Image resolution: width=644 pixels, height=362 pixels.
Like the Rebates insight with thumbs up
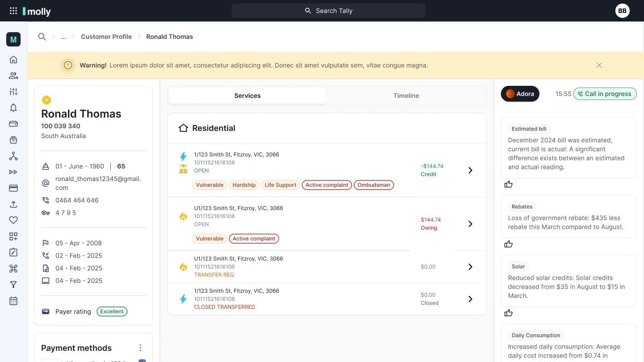(508, 244)
